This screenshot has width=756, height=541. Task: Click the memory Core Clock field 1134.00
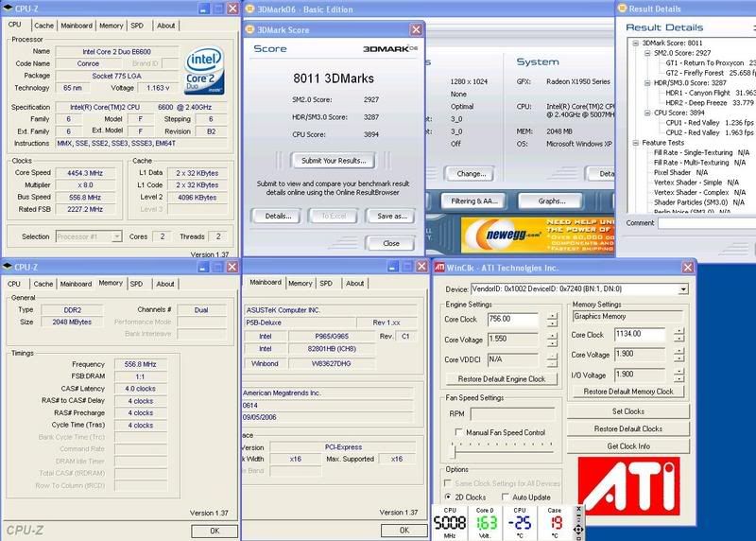point(640,334)
